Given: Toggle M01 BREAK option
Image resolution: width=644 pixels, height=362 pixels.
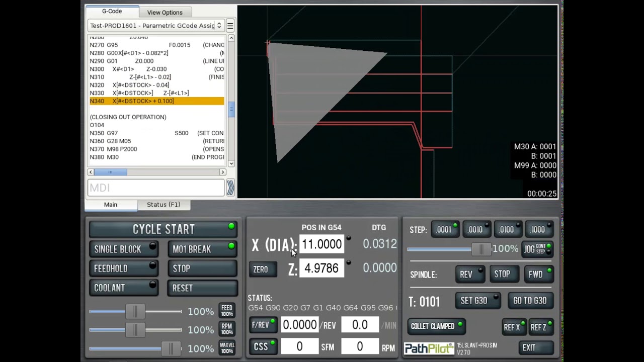Looking at the screenshot, I should click(x=202, y=249).
